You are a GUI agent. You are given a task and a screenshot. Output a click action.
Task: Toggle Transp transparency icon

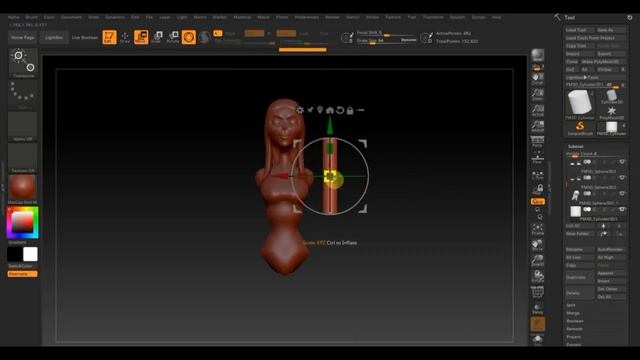click(x=538, y=308)
